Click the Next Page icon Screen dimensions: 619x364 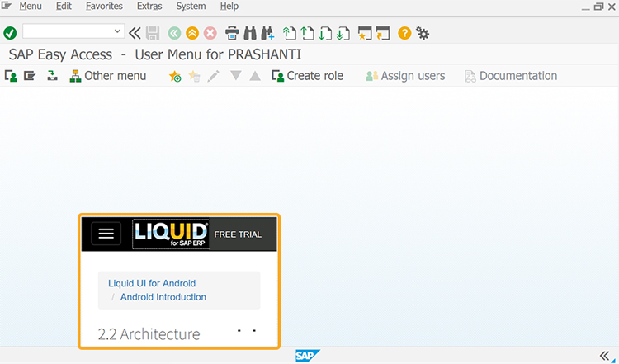coord(325,33)
